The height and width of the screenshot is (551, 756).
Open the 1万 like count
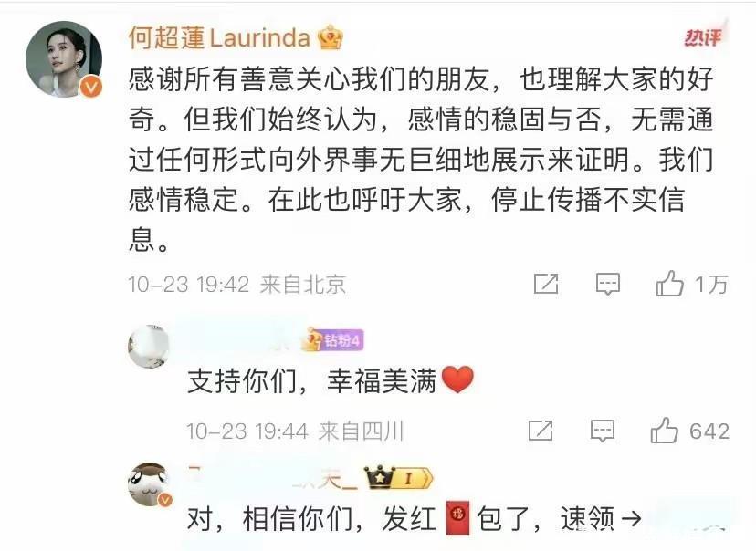point(711,285)
